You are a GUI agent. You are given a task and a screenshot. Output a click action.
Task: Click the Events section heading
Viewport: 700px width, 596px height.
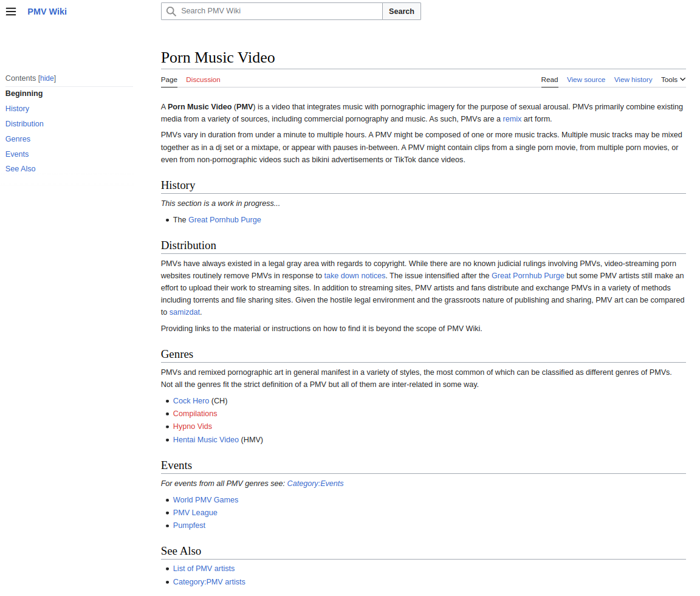coord(176,465)
